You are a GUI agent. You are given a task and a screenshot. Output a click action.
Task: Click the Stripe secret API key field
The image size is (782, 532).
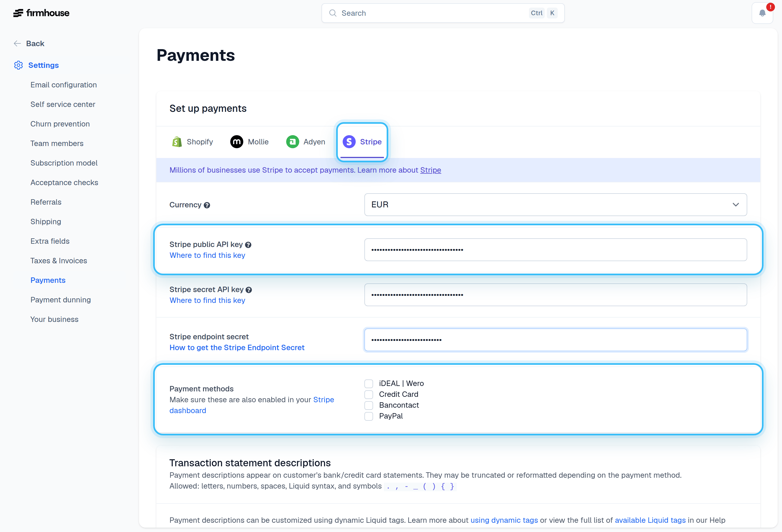click(556, 295)
